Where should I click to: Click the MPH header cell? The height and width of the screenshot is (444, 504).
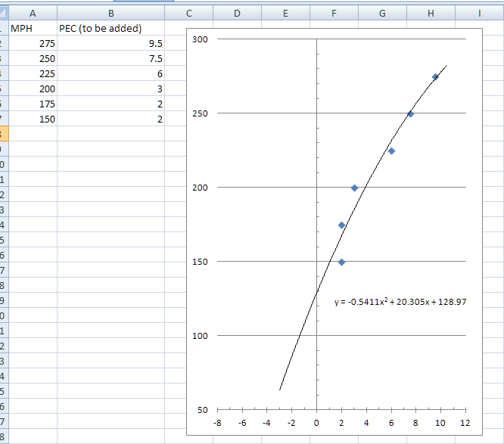pos(33,28)
